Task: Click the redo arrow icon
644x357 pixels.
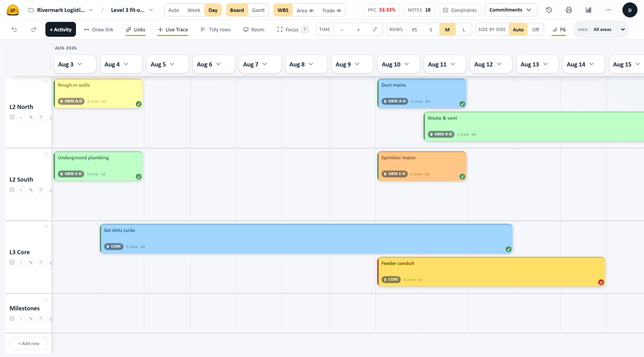Action: pos(34,30)
